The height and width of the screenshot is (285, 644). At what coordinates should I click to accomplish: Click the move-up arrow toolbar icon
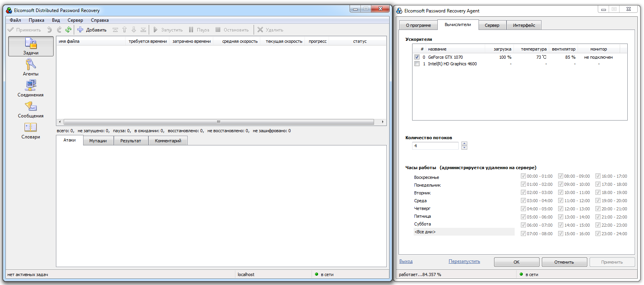125,30
